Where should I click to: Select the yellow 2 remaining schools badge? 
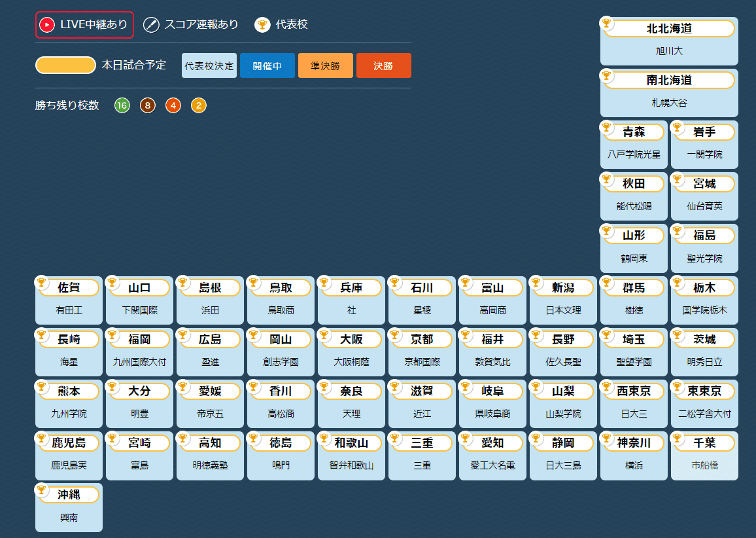[x=199, y=105]
